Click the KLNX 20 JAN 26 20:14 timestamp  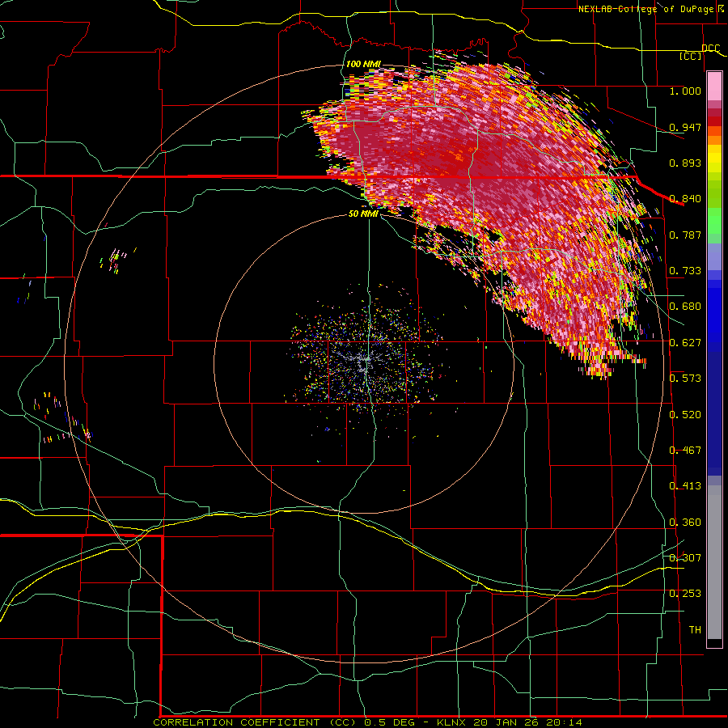[510, 722]
